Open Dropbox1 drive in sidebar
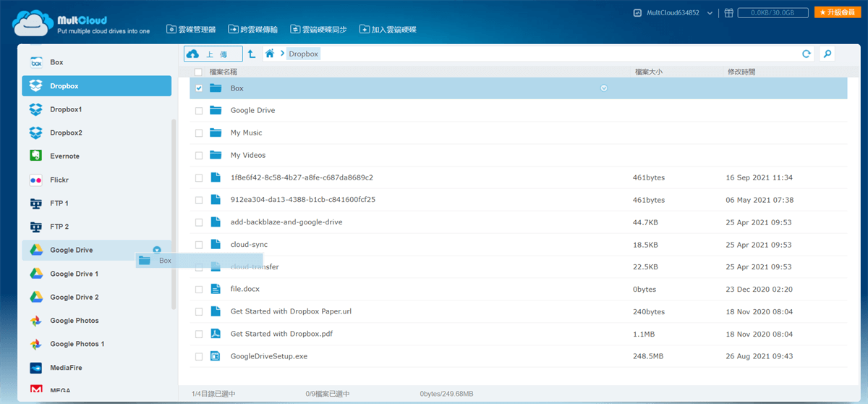This screenshot has height=404, width=868. [x=97, y=109]
